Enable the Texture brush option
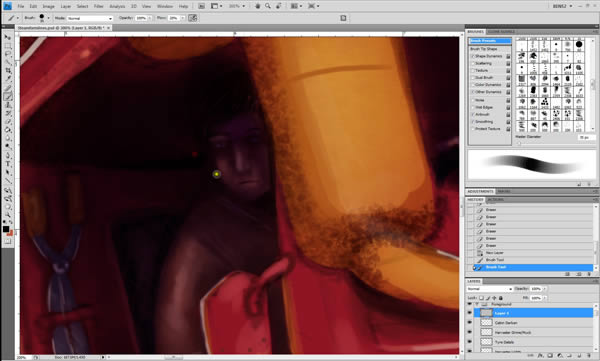 point(473,71)
